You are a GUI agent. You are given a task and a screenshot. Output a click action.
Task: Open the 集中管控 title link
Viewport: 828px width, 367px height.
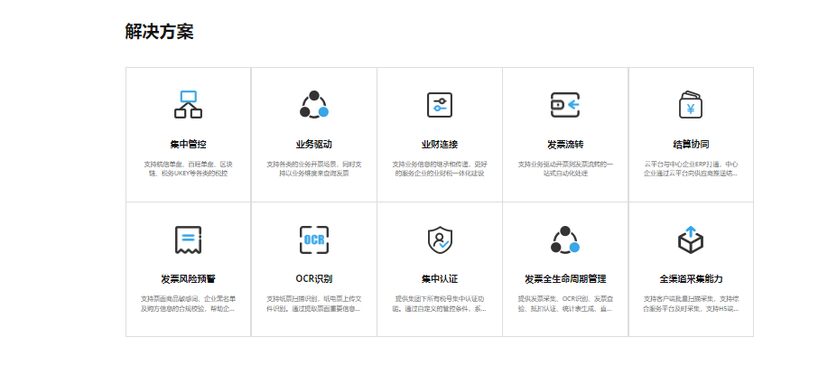(188, 145)
